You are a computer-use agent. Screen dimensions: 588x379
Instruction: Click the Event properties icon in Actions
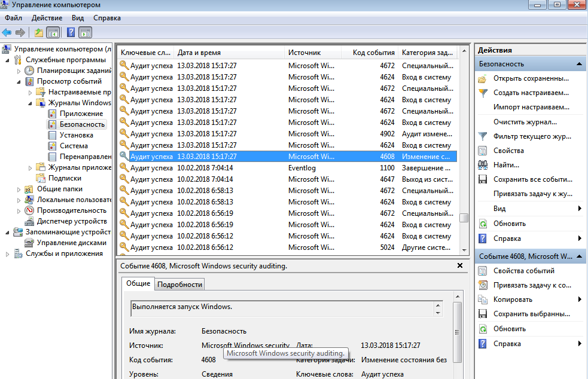[483, 271]
